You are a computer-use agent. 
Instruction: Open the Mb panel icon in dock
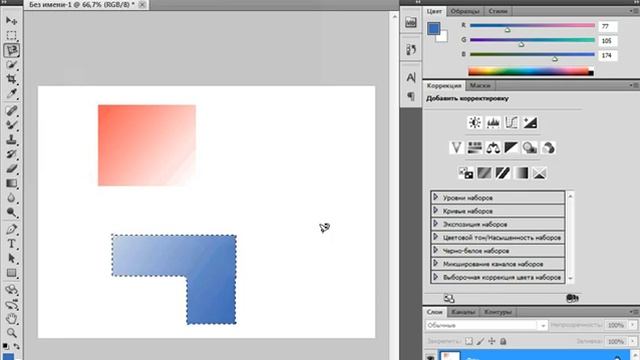(411, 23)
